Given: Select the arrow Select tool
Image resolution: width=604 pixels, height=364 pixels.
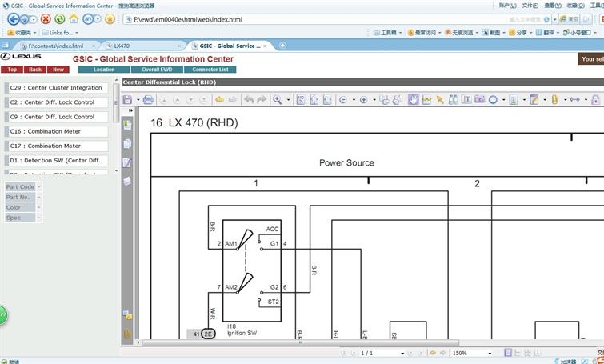Looking at the screenshot, I should (439, 100).
